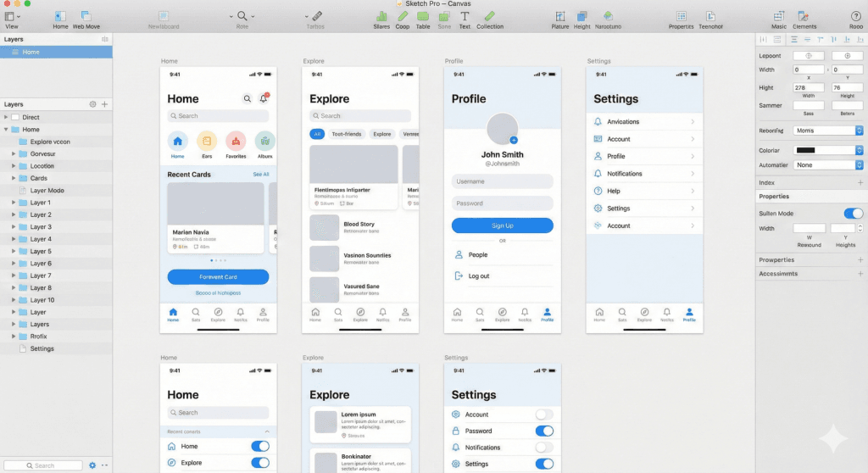Click the Home category circle icon
This screenshot has height=473, width=868.
click(x=178, y=142)
